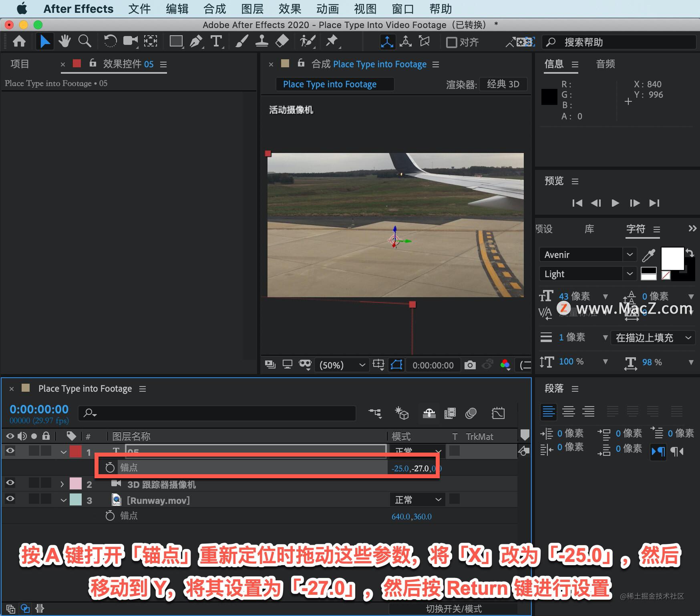Choose Local Axis mode icon
Viewport: 700px width, 616px height.
click(387, 42)
